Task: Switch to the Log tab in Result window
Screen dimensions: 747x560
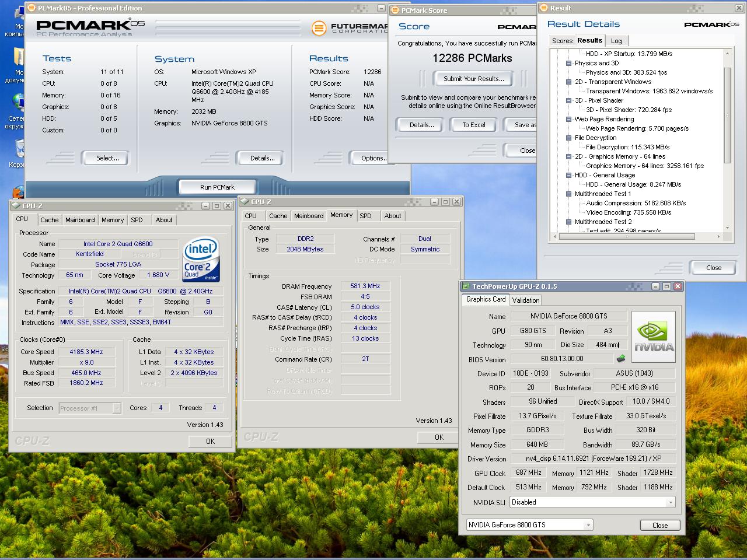Action: click(616, 41)
